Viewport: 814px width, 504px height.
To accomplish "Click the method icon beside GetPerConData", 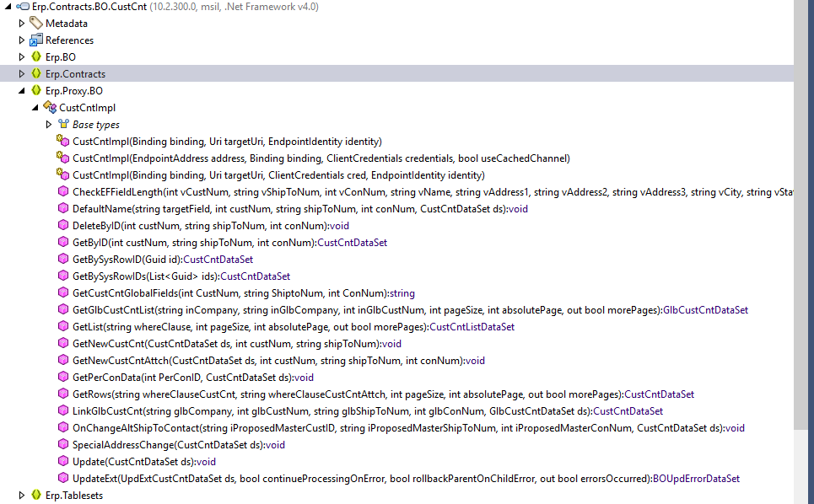I will click(x=63, y=377).
